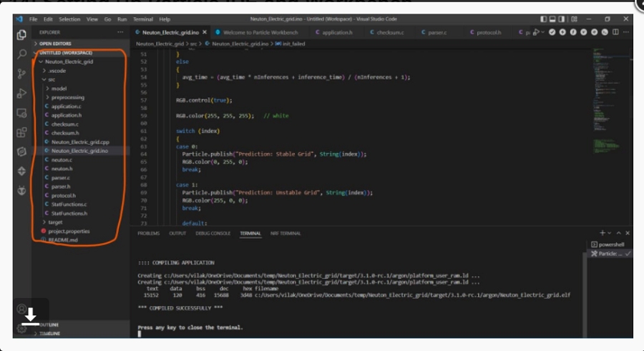This screenshot has width=644, height=351.
Task: Click the Split Editor Right icon
Action: 615,32
